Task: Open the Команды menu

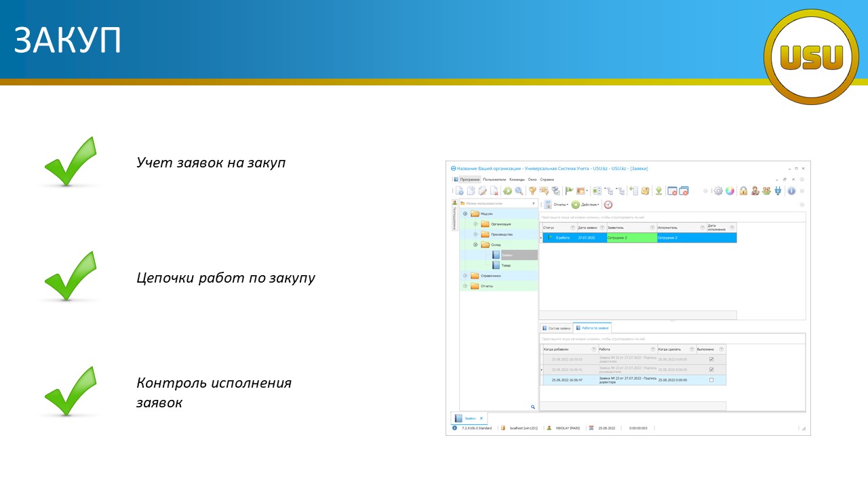Action: click(517, 179)
